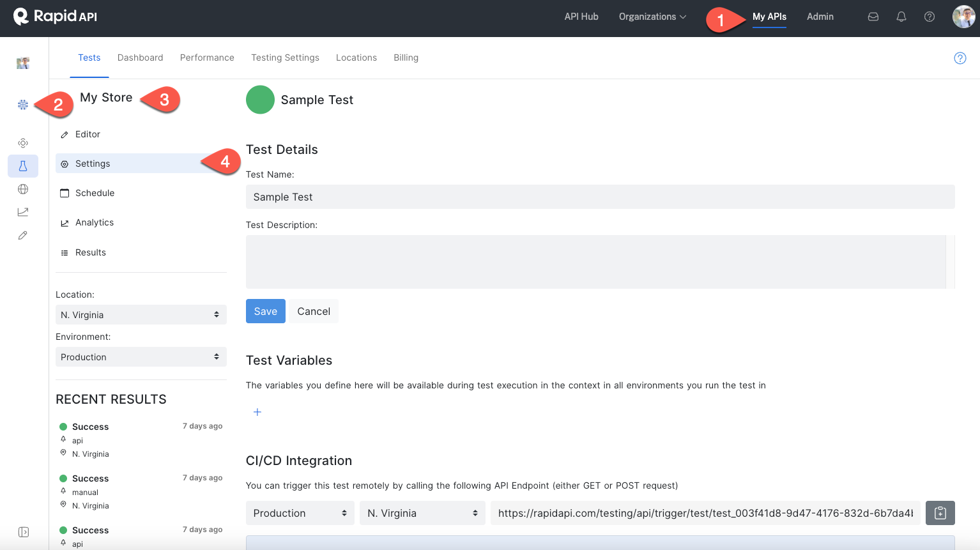Image resolution: width=980 pixels, height=550 pixels.
Task: Open the testing flask sidebar icon
Action: (x=23, y=166)
